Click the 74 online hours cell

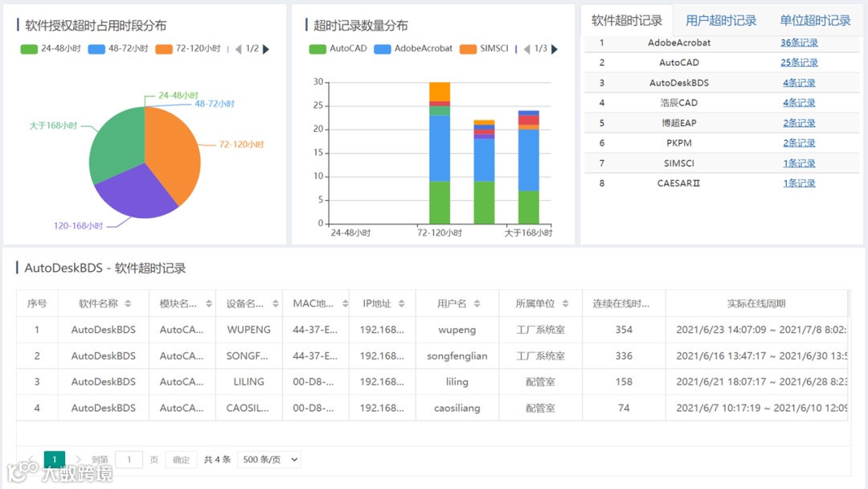point(624,408)
